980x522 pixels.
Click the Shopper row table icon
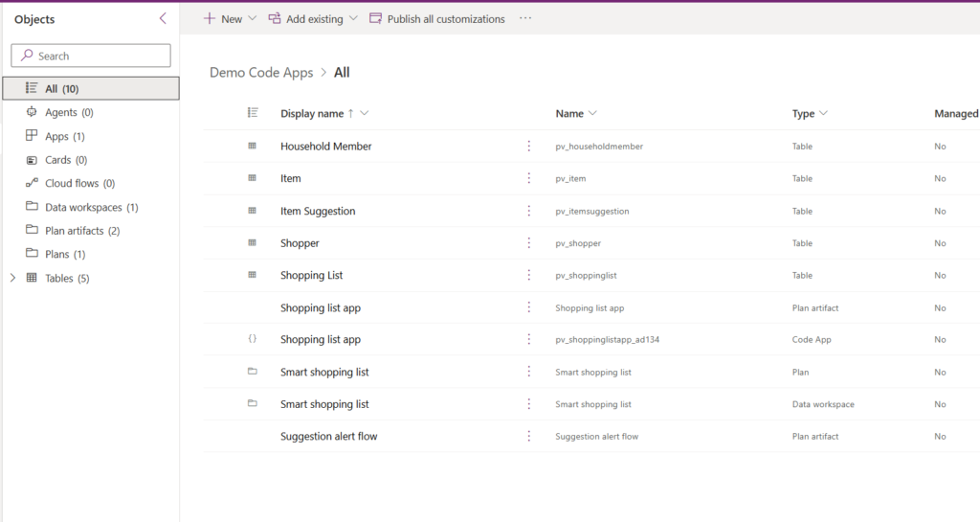coord(253,242)
